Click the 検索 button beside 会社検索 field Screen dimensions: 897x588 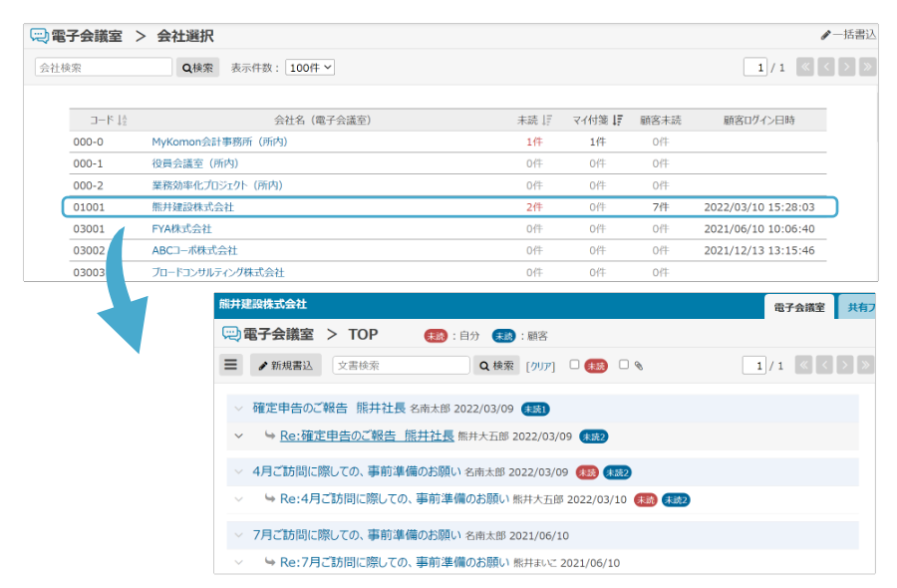pos(198,68)
